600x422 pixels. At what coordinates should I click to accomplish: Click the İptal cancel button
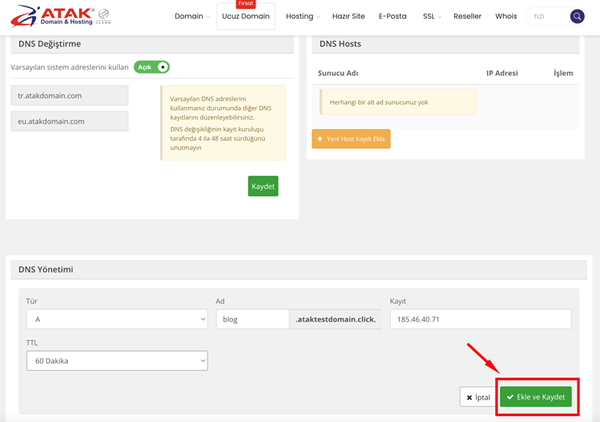click(x=478, y=397)
